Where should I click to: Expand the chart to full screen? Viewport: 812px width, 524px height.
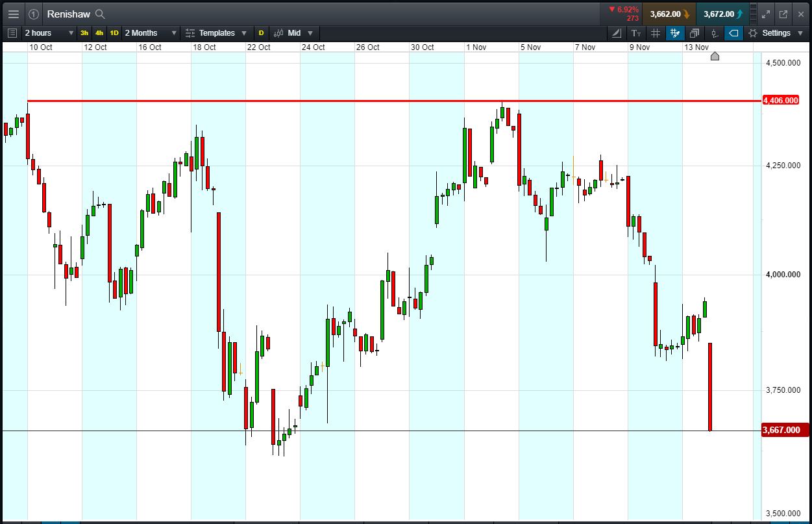[x=766, y=14]
